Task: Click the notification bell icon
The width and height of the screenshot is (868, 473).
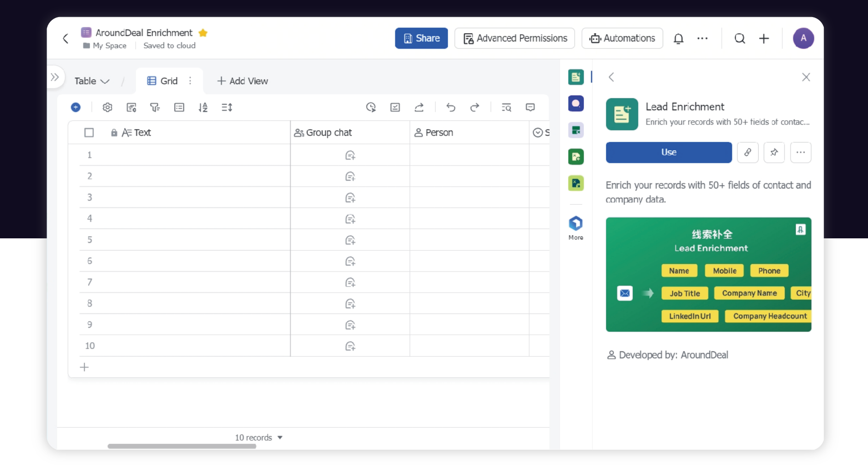Action: 678,39
